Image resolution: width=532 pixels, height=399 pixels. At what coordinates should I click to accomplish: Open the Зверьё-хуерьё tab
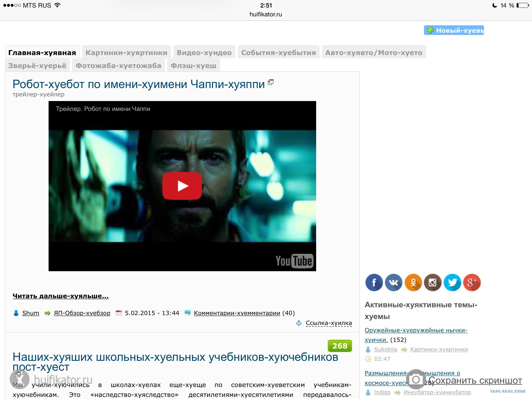point(37,65)
